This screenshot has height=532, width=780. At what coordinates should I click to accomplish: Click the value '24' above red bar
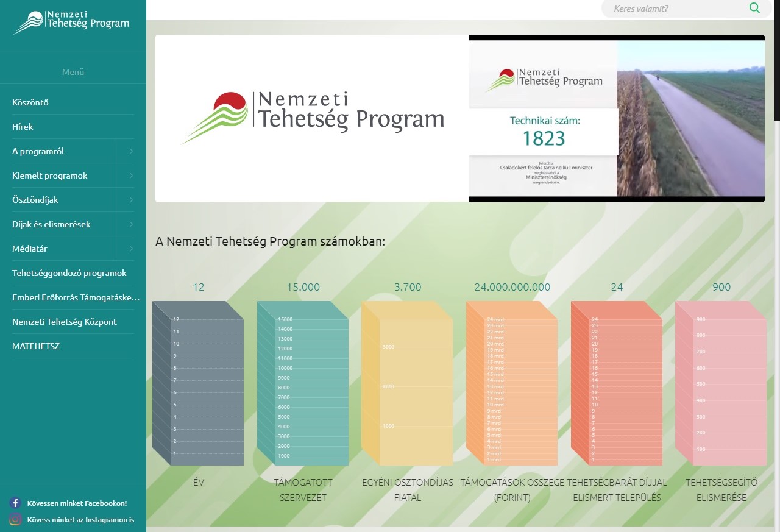tap(617, 287)
